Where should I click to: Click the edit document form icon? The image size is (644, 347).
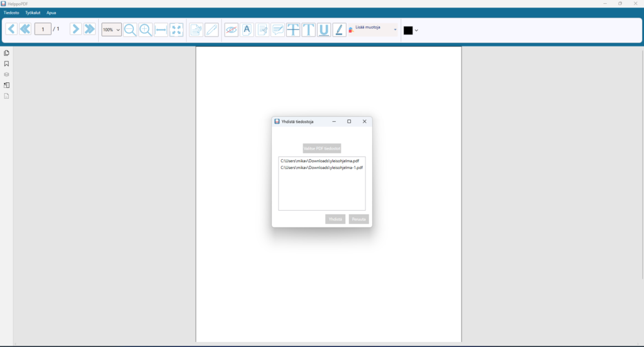[196, 30]
